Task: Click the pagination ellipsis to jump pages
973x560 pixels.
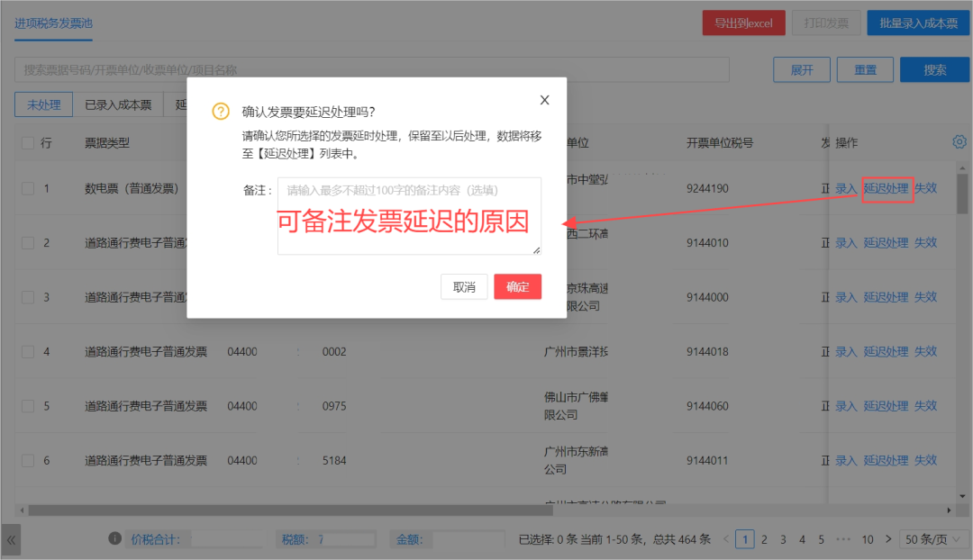Action: (843, 539)
